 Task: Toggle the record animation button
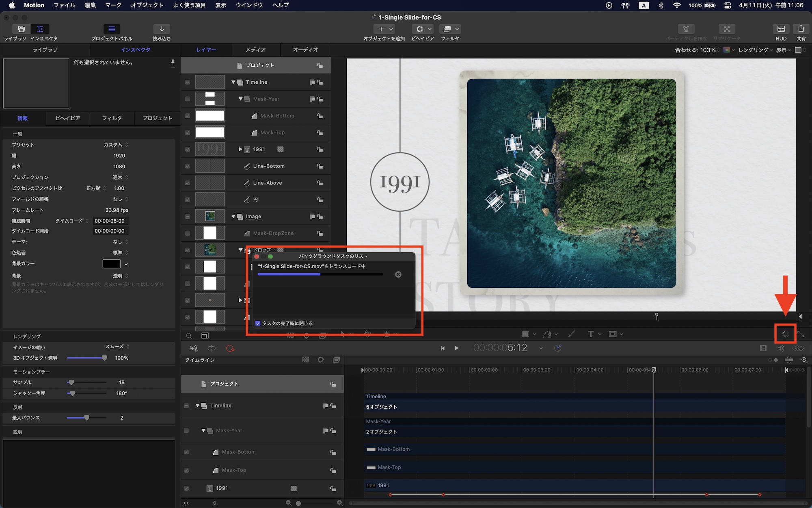click(230, 348)
